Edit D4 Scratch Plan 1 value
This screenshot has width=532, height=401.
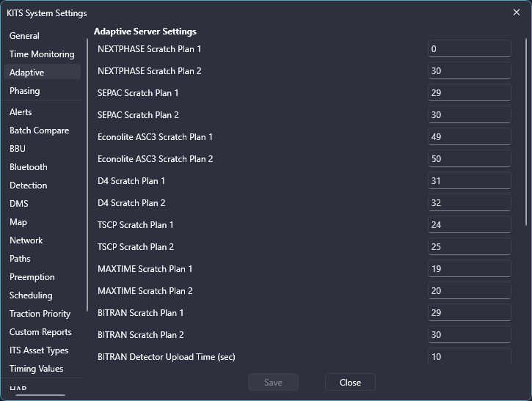coord(469,180)
